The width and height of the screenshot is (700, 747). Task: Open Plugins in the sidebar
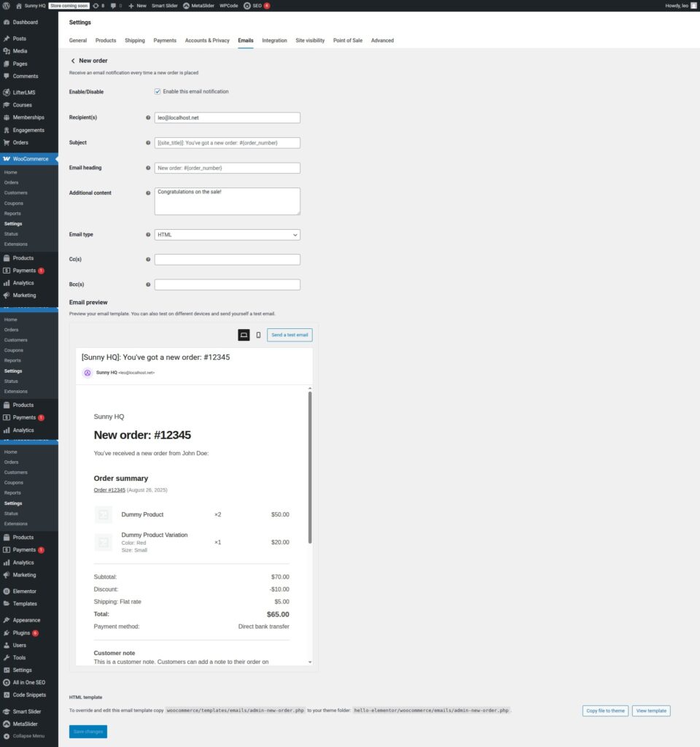21,632
